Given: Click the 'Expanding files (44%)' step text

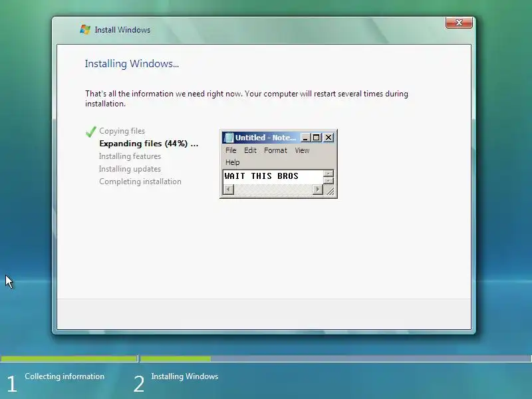Looking at the screenshot, I should tap(148, 144).
